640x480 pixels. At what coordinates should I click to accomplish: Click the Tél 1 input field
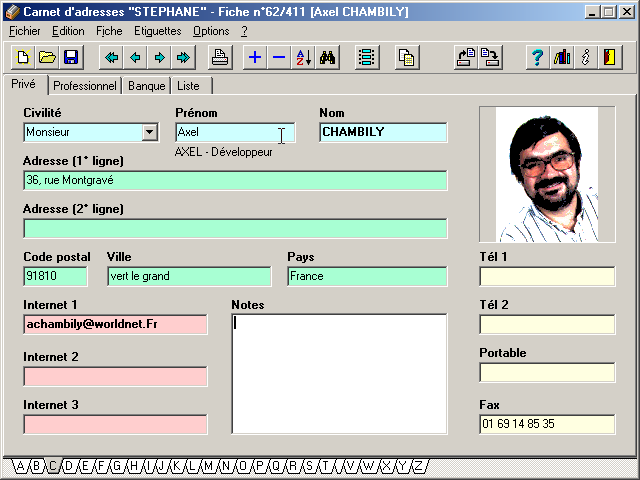[547, 276]
